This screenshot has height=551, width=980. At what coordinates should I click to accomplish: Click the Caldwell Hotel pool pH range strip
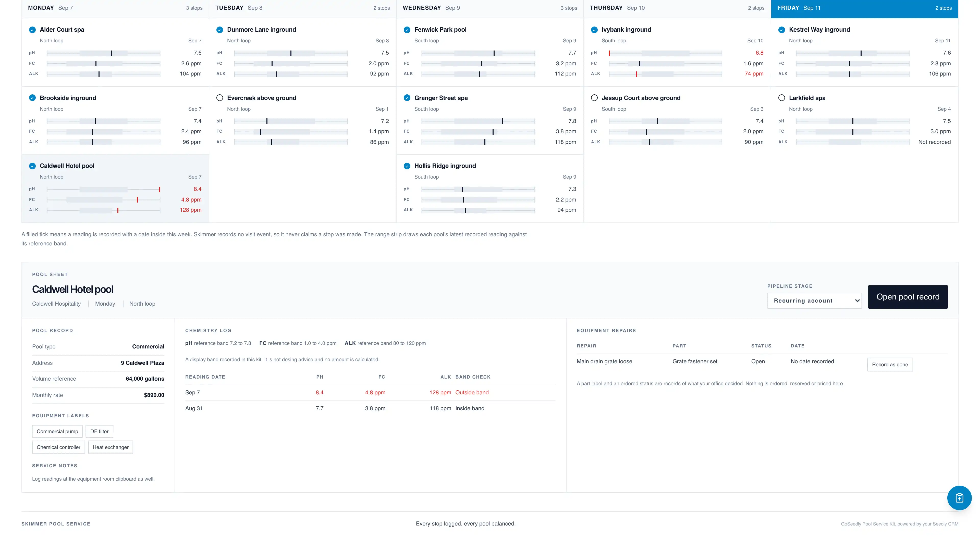(103, 189)
